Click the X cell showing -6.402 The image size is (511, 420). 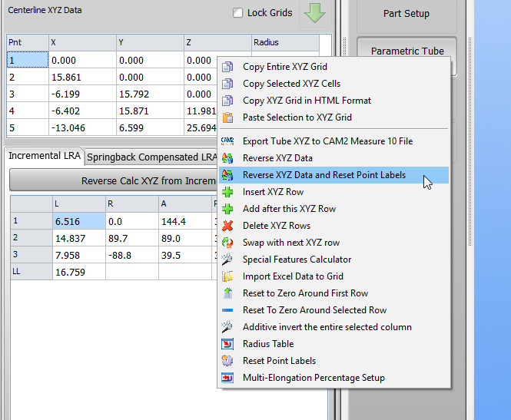[x=82, y=111]
